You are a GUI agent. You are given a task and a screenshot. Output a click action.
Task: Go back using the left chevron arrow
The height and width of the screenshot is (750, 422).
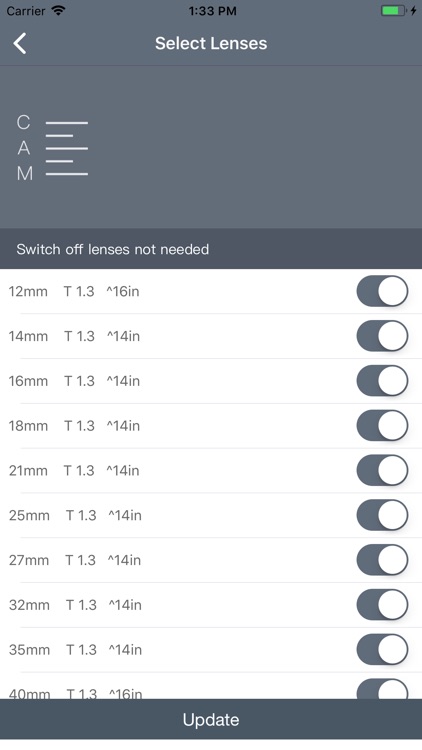20,44
